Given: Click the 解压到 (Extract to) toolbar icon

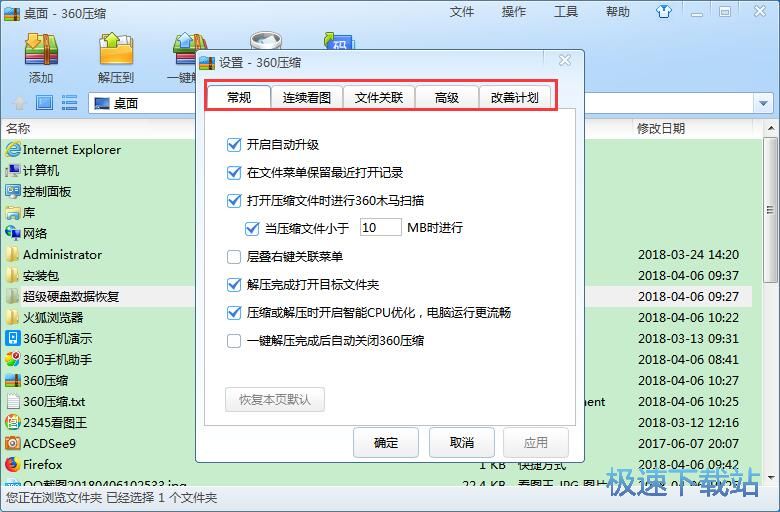Looking at the screenshot, I should click(x=116, y=50).
